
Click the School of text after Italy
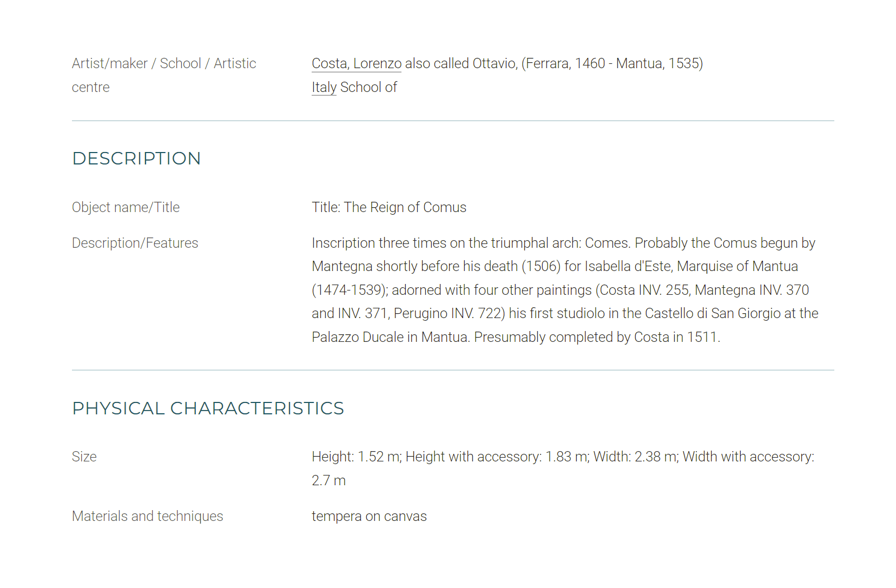(x=368, y=88)
